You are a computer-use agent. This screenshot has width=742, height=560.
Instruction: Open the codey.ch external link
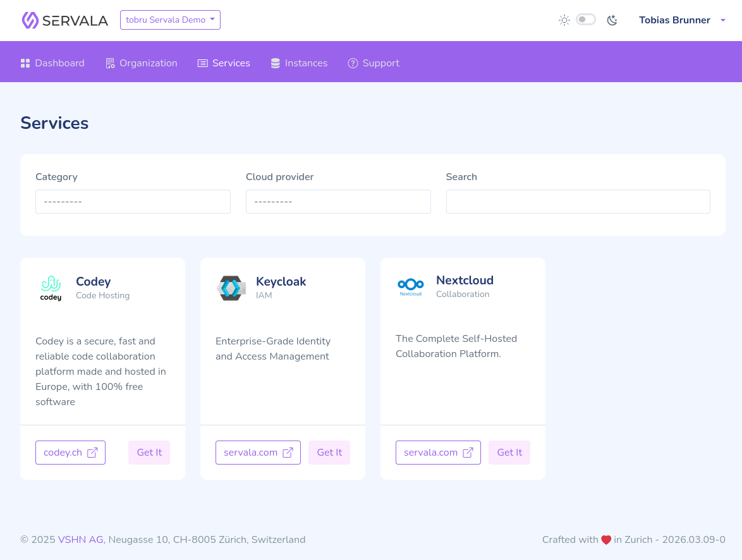(x=71, y=453)
